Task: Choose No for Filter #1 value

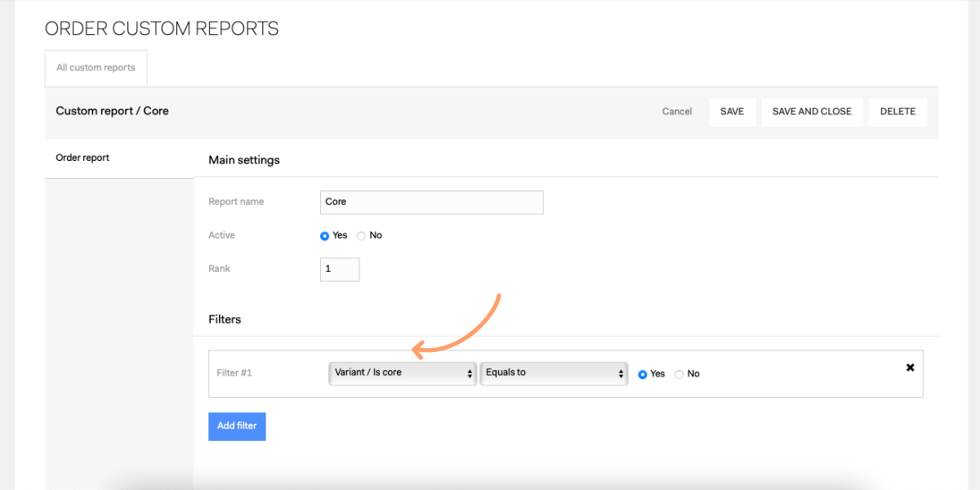Action: [x=679, y=374]
